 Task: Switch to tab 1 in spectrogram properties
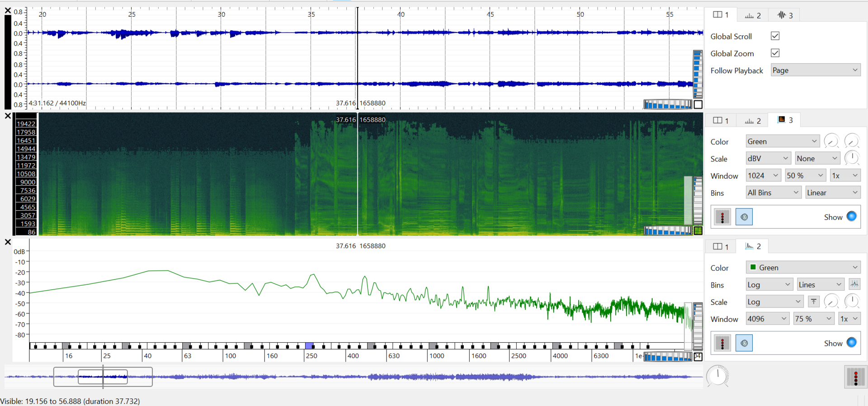tap(721, 120)
